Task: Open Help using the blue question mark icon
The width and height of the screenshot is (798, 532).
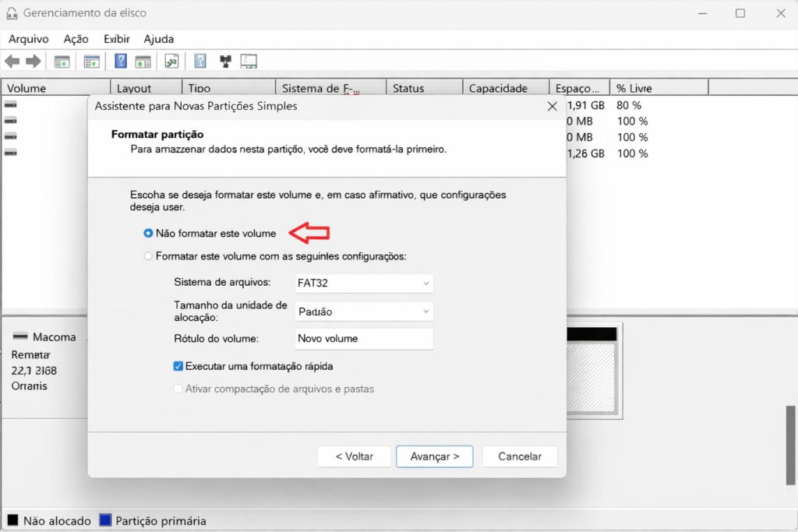Action: [121, 61]
